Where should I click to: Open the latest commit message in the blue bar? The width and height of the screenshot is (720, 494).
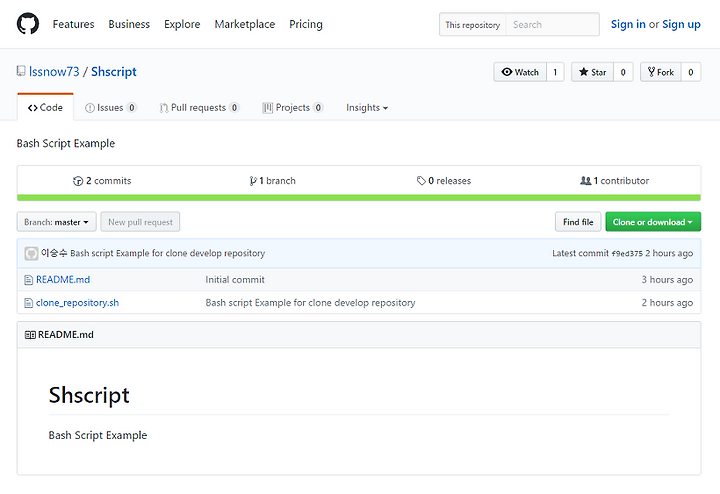click(x=168, y=253)
